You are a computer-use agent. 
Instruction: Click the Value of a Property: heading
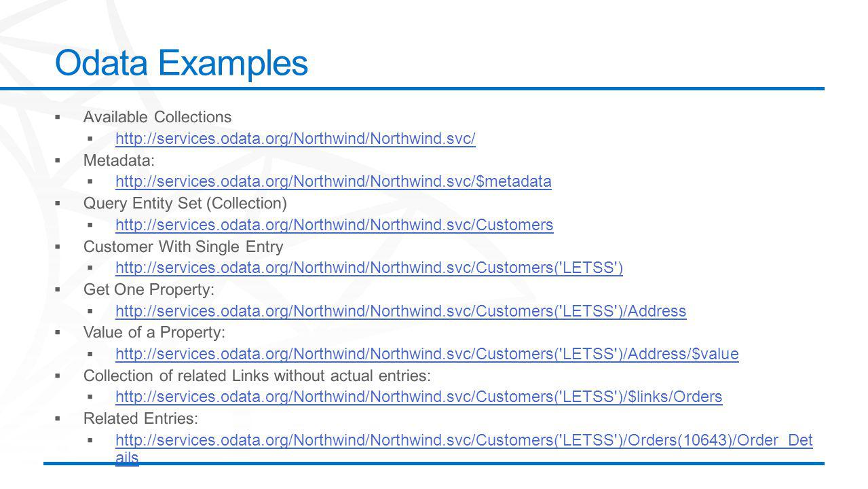[x=154, y=332]
